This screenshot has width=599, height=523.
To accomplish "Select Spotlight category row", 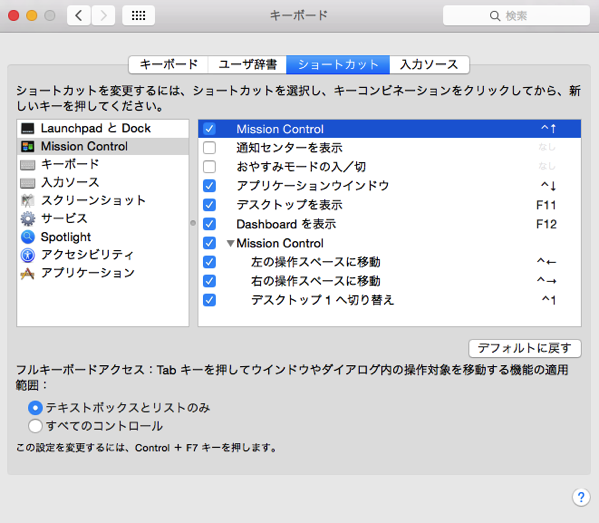I will [x=103, y=237].
